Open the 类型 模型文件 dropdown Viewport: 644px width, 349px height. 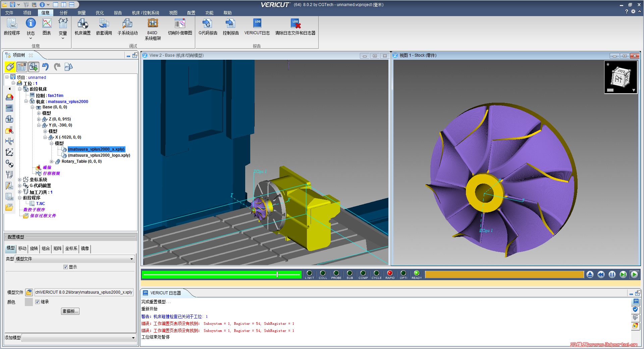[x=75, y=259]
